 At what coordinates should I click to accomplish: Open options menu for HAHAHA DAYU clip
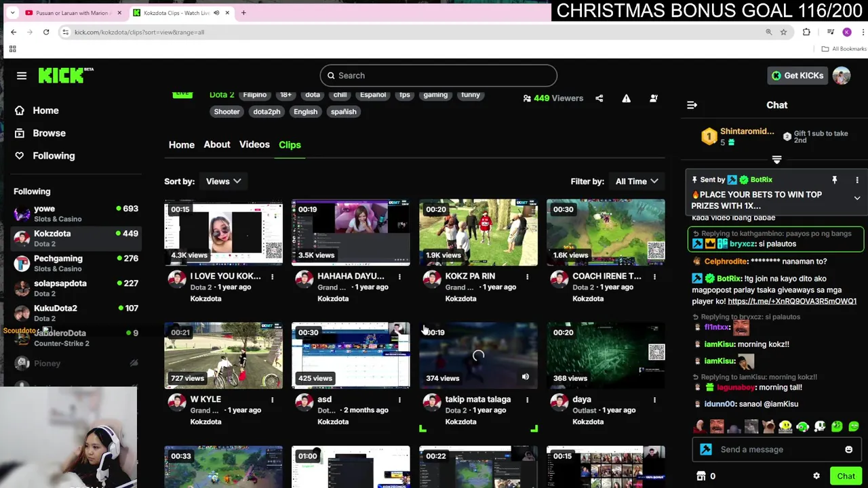(x=399, y=277)
